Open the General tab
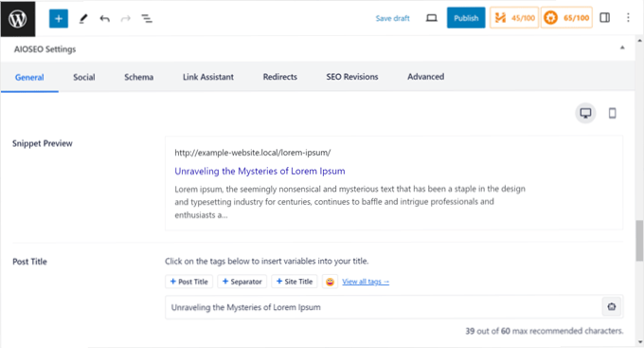 (x=29, y=78)
